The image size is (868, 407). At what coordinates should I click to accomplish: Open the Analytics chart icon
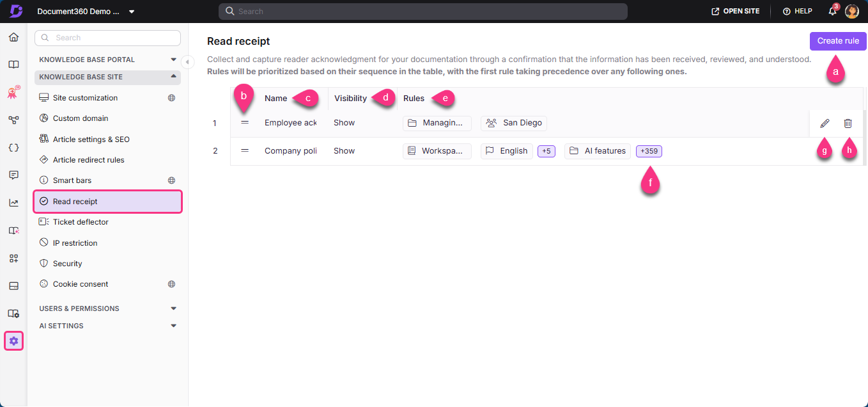point(13,202)
